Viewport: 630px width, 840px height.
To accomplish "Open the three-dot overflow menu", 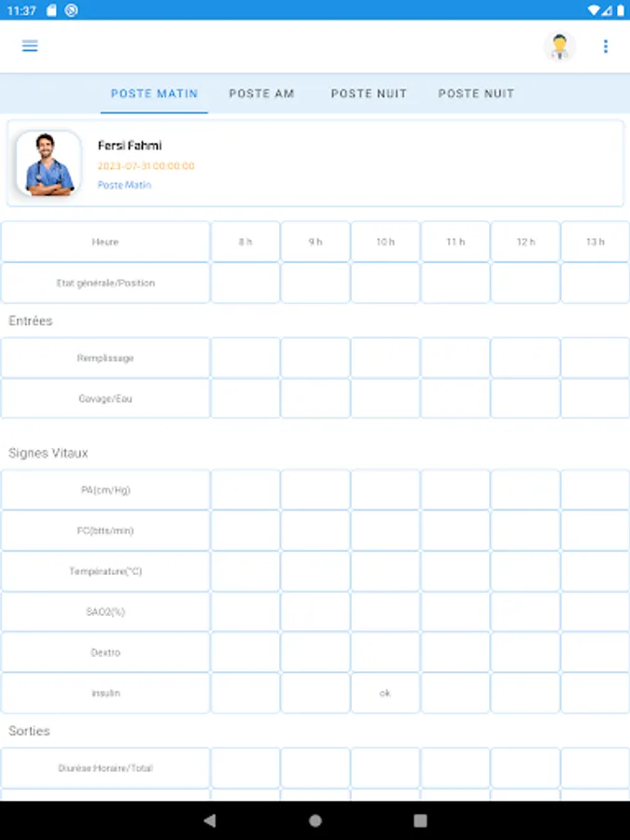I will (x=606, y=47).
